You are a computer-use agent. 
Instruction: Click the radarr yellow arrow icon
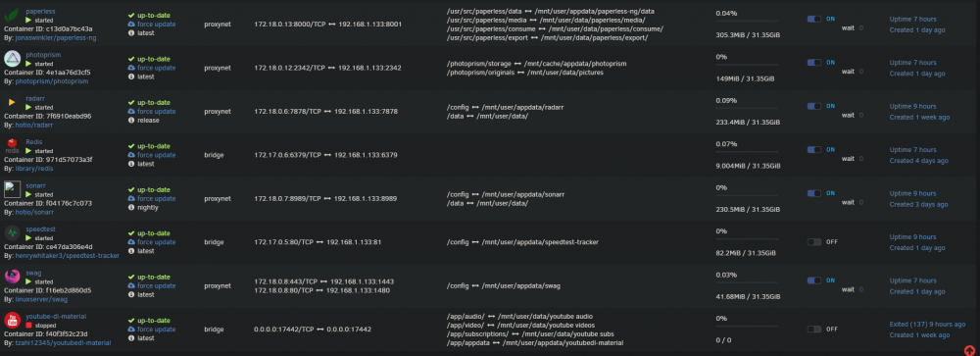click(x=12, y=102)
